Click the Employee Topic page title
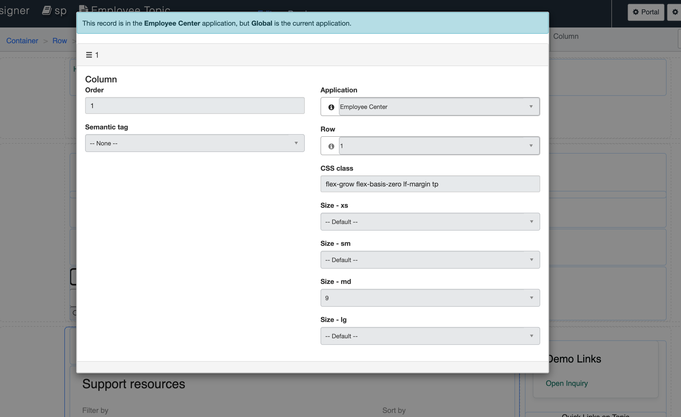681x417 pixels. (130, 10)
